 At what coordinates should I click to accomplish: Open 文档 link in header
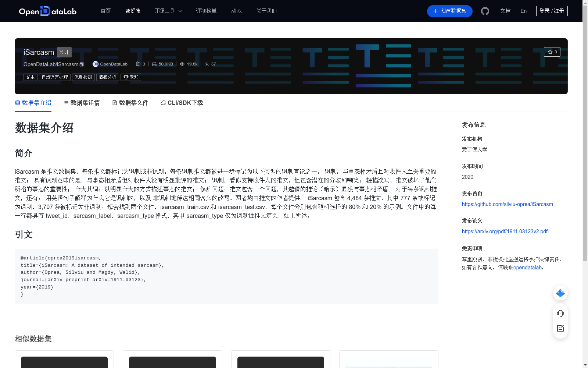pos(505,11)
